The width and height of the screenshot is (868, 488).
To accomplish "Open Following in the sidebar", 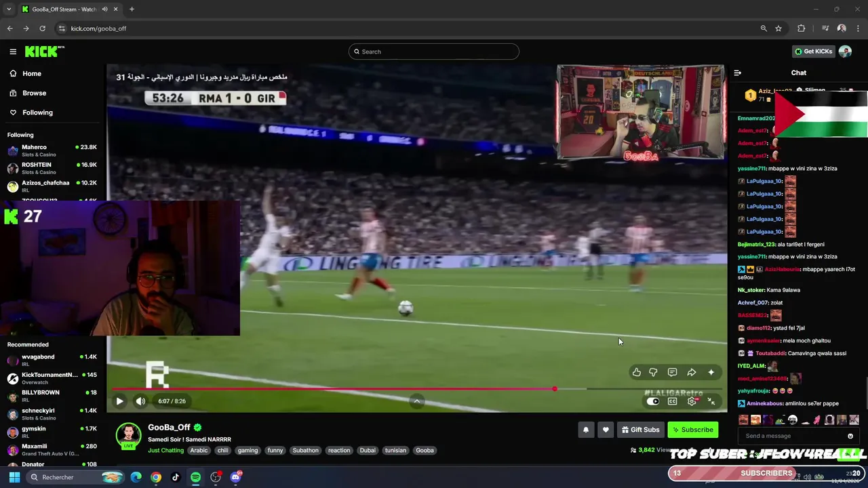I will coord(52,113).
